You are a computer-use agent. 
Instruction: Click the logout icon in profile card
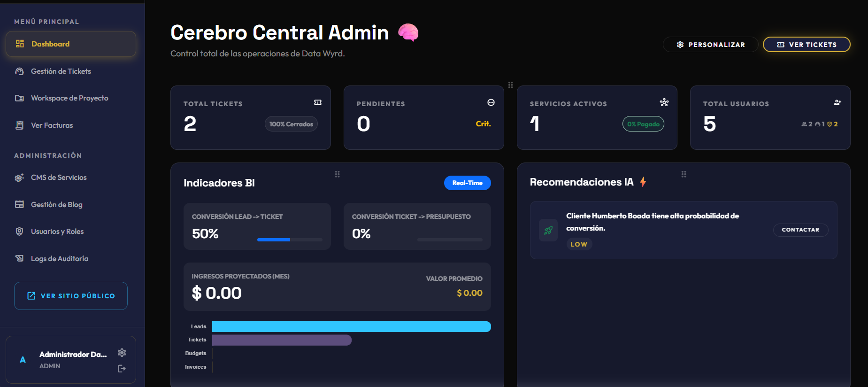click(x=122, y=369)
